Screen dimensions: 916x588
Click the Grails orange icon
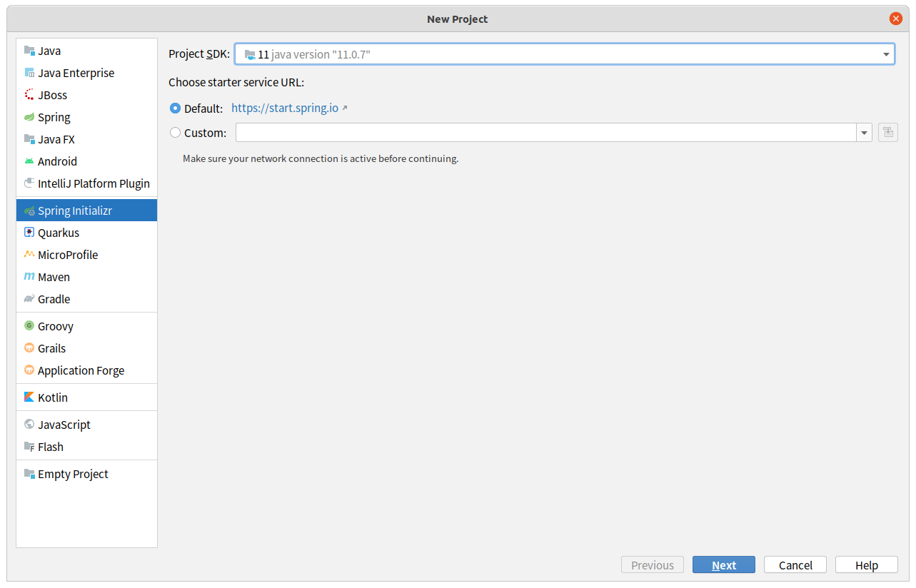(x=29, y=348)
